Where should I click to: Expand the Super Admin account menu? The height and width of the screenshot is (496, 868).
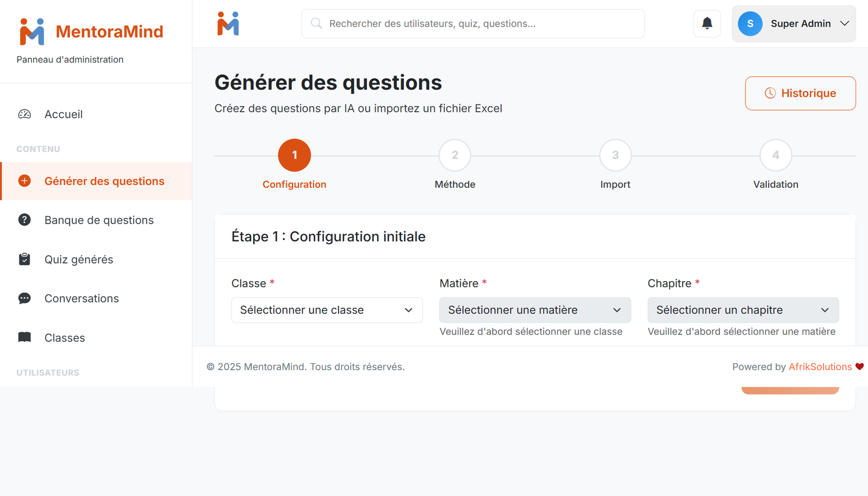pyautogui.click(x=844, y=23)
